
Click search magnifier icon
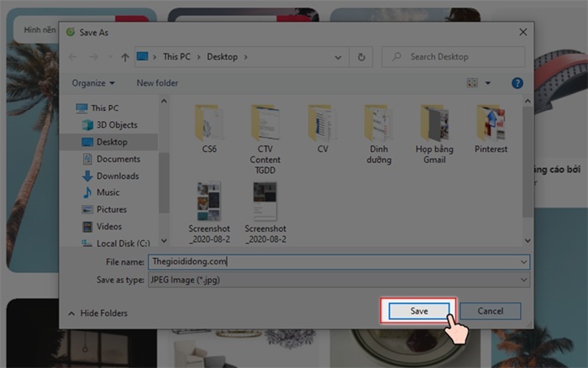click(x=396, y=56)
